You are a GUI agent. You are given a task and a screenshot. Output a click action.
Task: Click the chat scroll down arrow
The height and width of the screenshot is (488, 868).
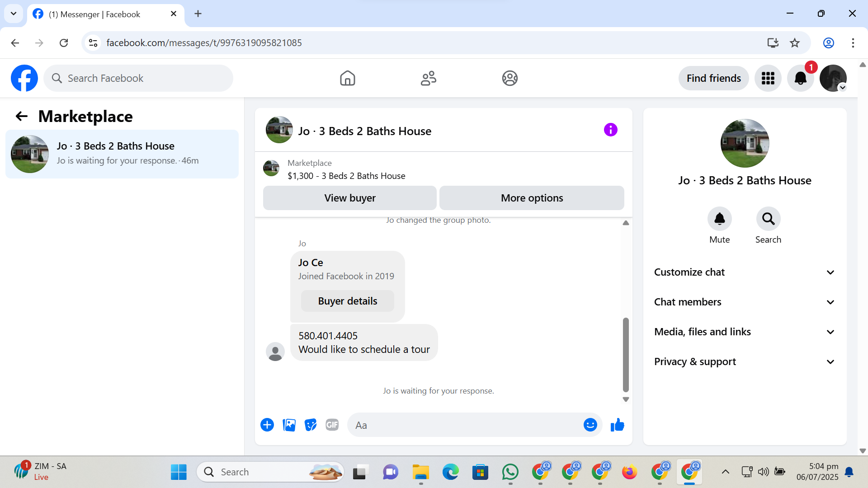click(x=626, y=399)
